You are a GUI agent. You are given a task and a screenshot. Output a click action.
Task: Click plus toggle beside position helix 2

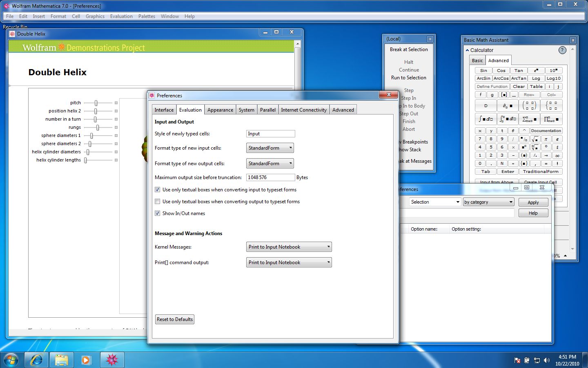coord(116,111)
